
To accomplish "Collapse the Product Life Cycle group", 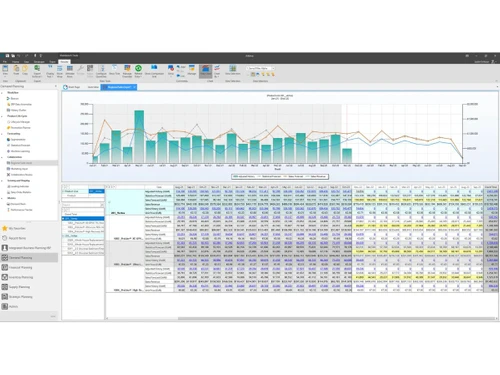I will pos(2,116).
